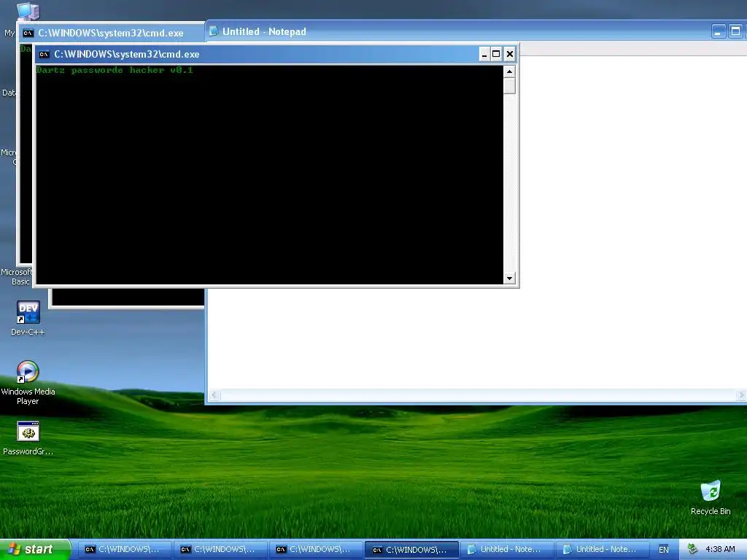Click scroll up arrow in front cmd window
Screen dimensions: 747x560
coord(509,72)
